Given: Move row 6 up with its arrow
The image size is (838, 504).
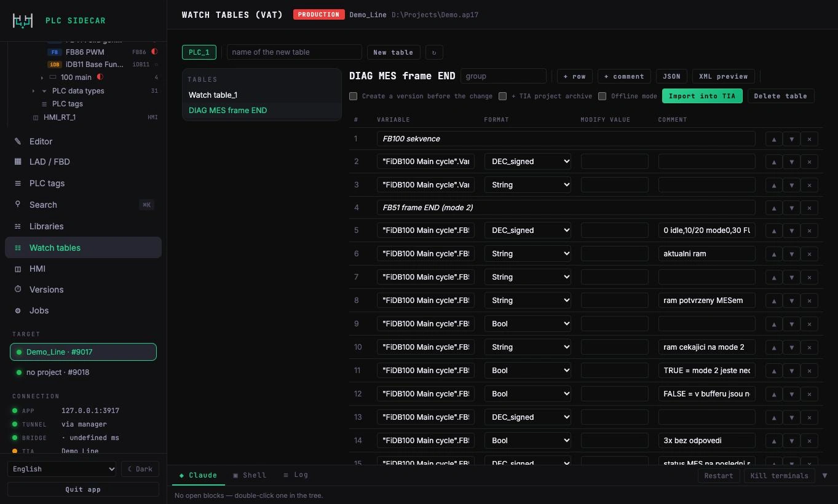Looking at the screenshot, I should point(774,254).
